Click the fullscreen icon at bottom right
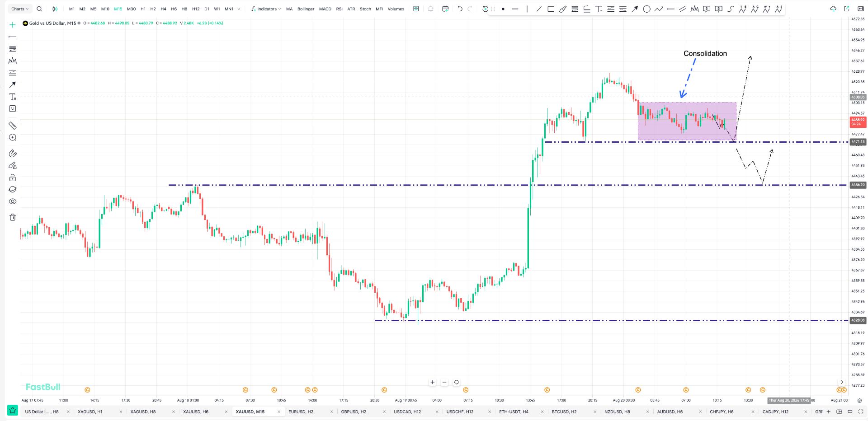868x421 pixels. tap(861, 412)
